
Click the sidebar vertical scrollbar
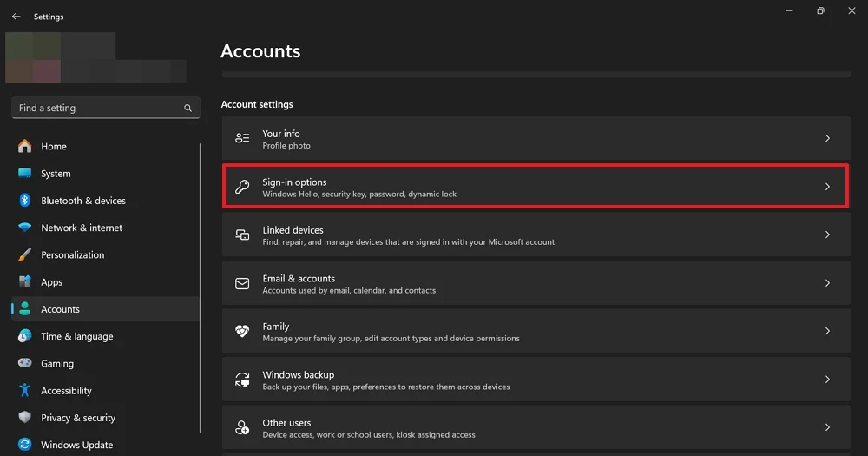click(x=200, y=287)
